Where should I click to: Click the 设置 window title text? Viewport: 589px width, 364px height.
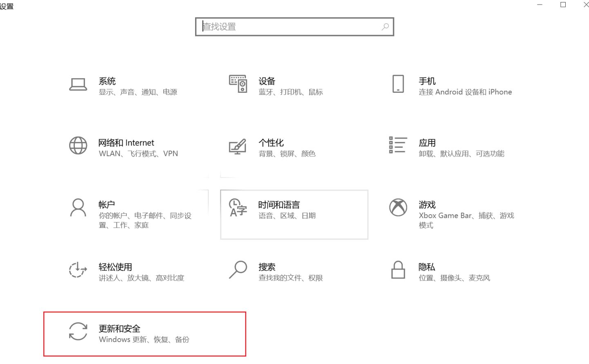[7, 6]
